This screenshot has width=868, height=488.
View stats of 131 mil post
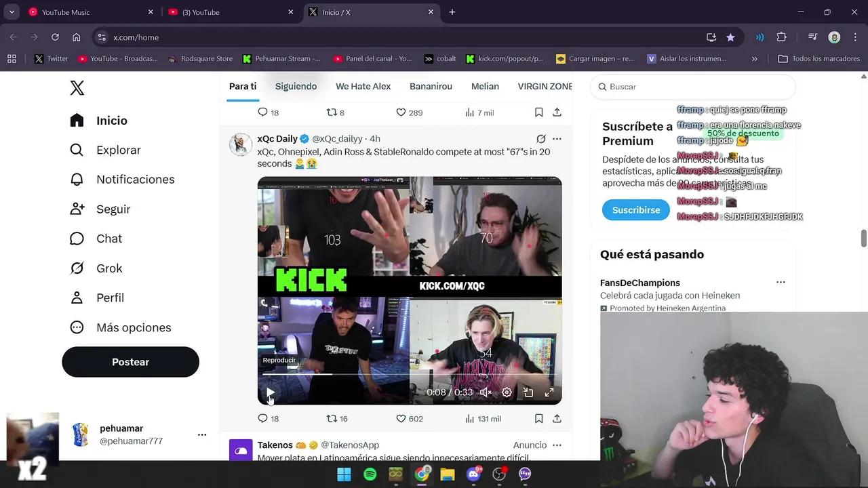[x=483, y=419]
